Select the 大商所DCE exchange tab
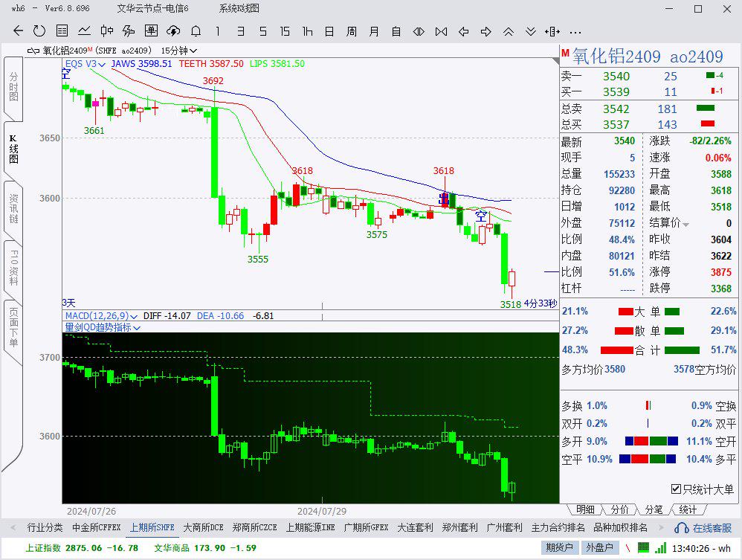This screenshot has height=560, width=742. click(x=203, y=527)
